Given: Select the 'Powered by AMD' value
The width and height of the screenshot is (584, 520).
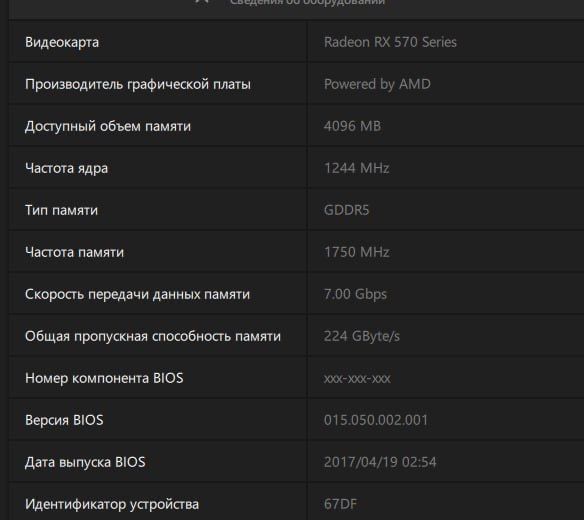Looking at the screenshot, I should [x=377, y=85].
